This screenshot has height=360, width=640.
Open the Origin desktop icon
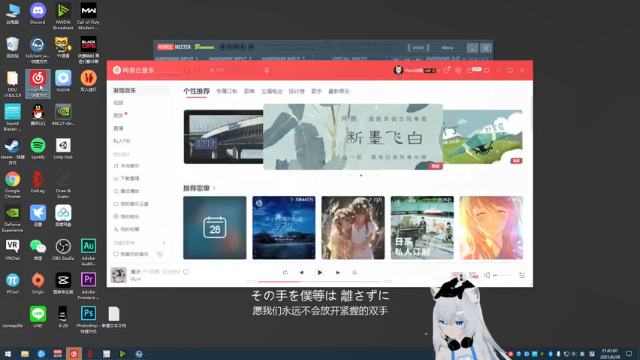(38, 283)
